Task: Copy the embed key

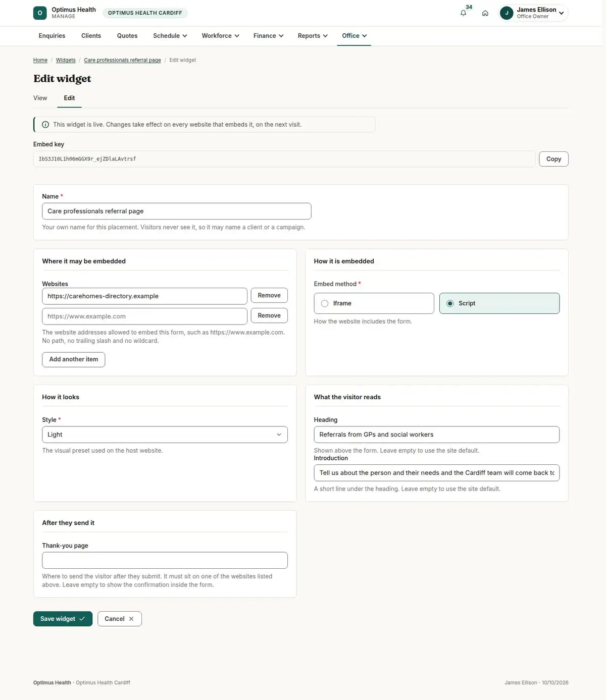Action: click(x=553, y=159)
